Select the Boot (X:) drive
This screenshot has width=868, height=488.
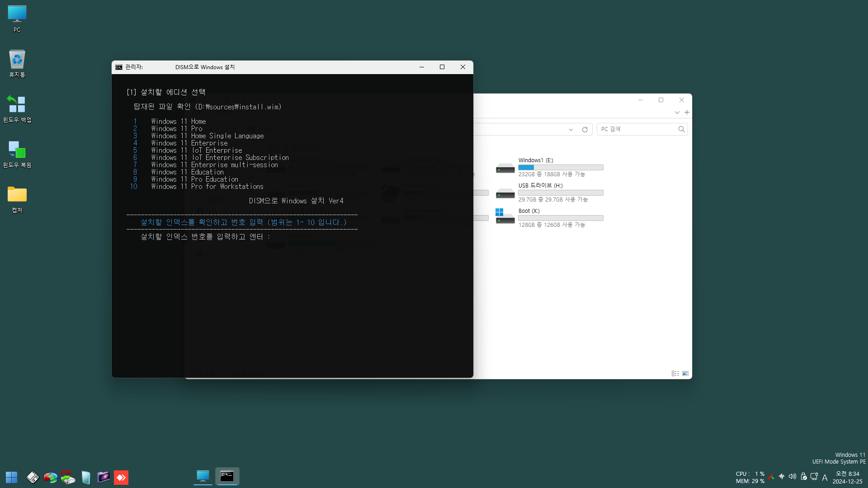tap(550, 218)
